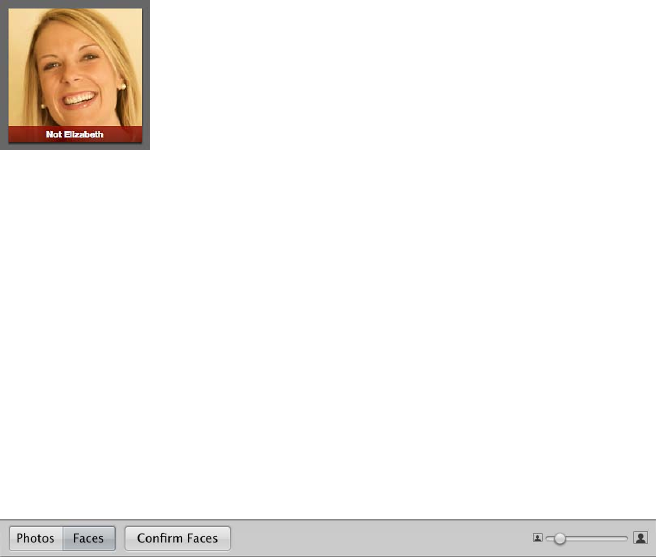The image size is (656, 557).
Task: Switch to the Faces view
Action: click(x=89, y=538)
